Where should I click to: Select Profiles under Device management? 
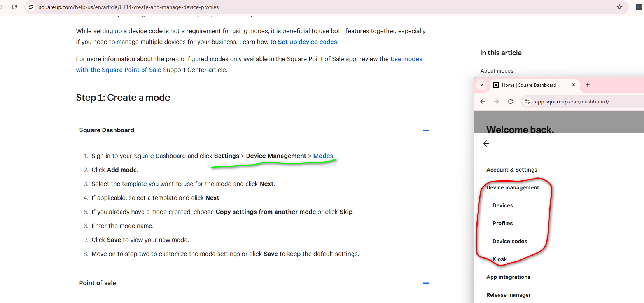(x=502, y=223)
